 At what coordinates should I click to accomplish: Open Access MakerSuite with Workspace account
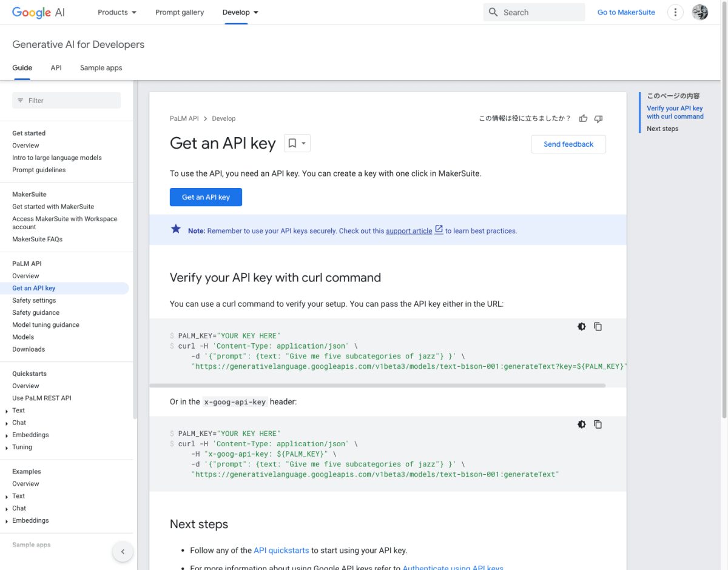(x=65, y=223)
